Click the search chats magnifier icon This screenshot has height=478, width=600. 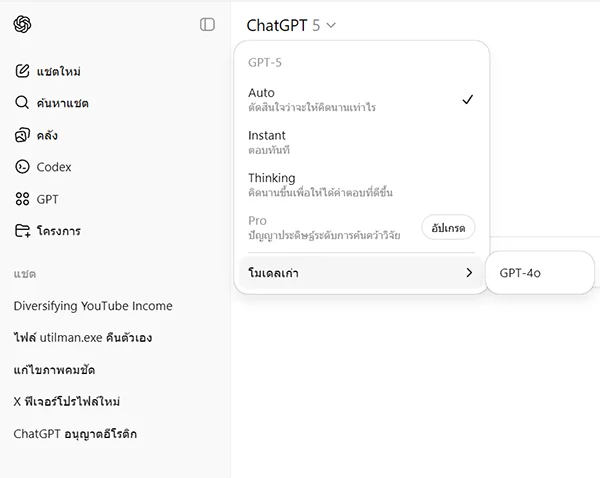pos(23,103)
